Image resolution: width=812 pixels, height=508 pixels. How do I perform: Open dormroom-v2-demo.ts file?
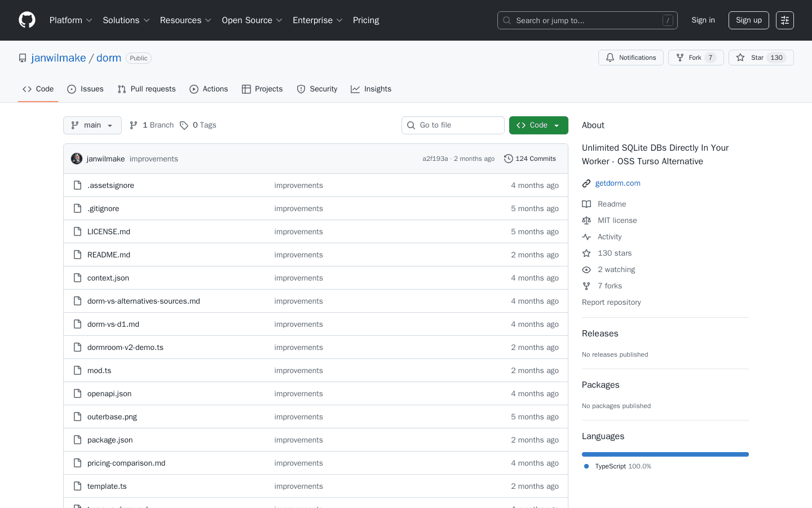[125, 347]
